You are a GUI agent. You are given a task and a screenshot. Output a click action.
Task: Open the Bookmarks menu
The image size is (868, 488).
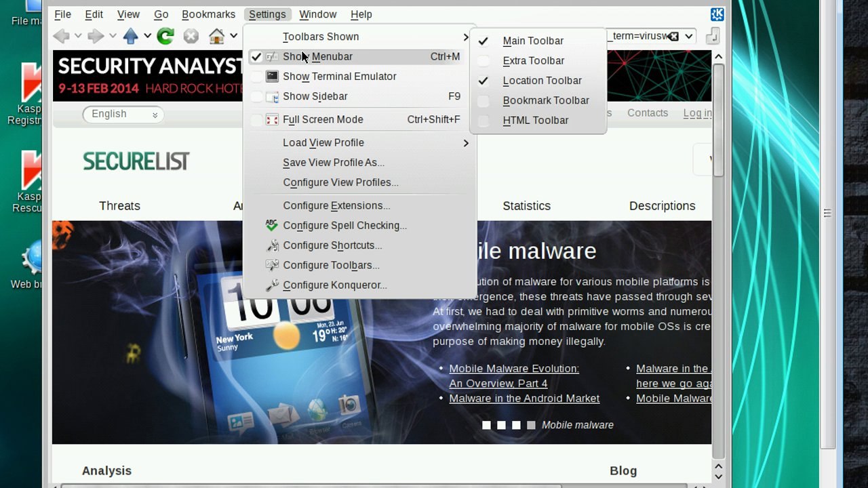click(208, 14)
